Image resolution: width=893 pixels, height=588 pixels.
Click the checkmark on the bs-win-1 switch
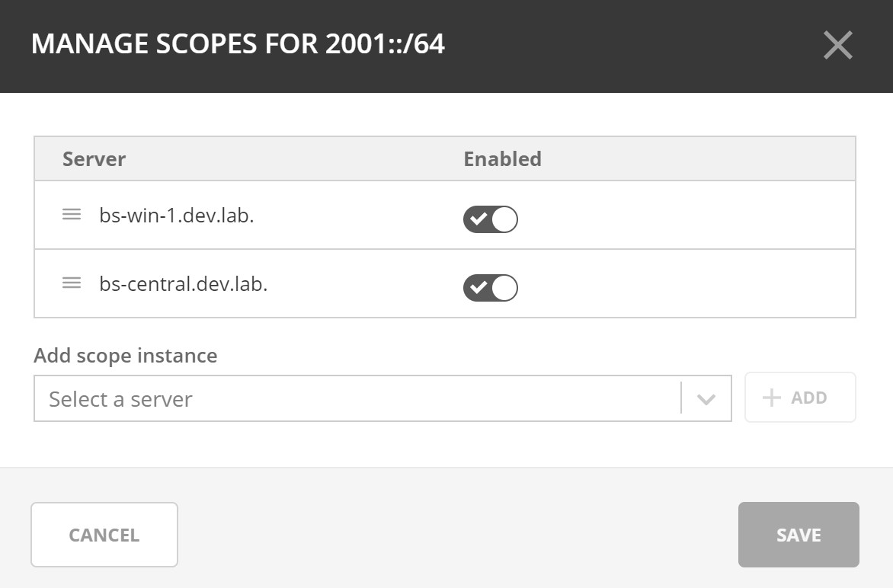pyautogui.click(x=479, y=219)
